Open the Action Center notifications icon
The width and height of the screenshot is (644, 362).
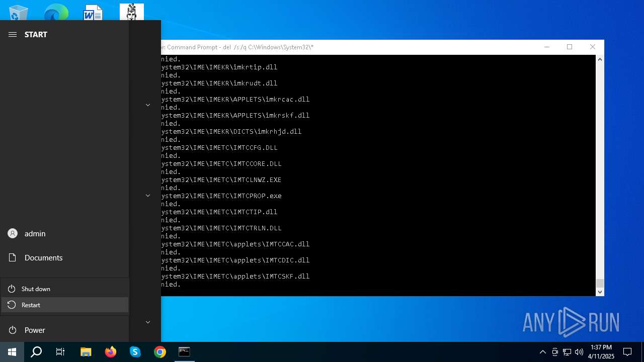point(627,352)
